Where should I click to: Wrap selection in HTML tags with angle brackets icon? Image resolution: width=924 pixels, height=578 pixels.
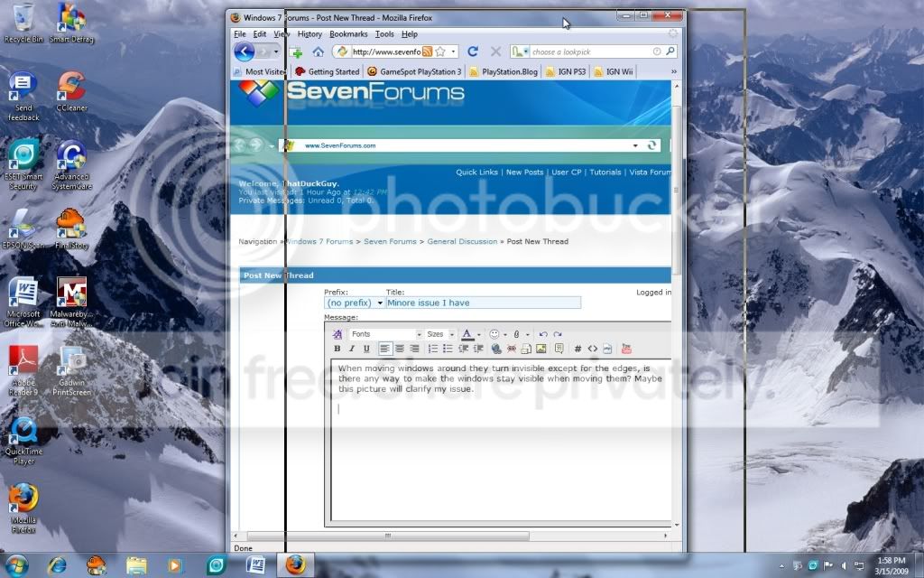coord(592,349)
